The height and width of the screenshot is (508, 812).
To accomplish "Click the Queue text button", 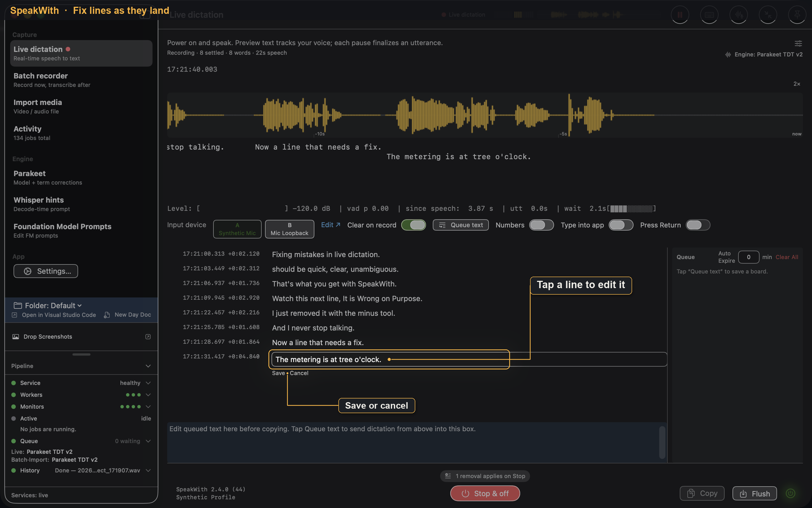I will tap(461, 225).
